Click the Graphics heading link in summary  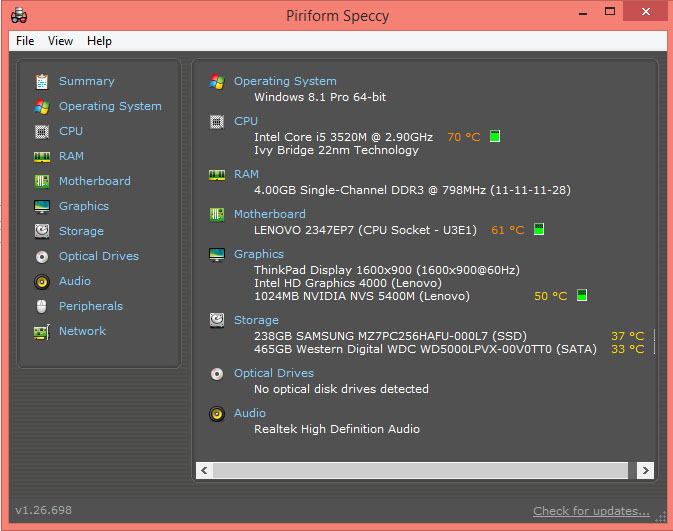[x=259, y=254]
